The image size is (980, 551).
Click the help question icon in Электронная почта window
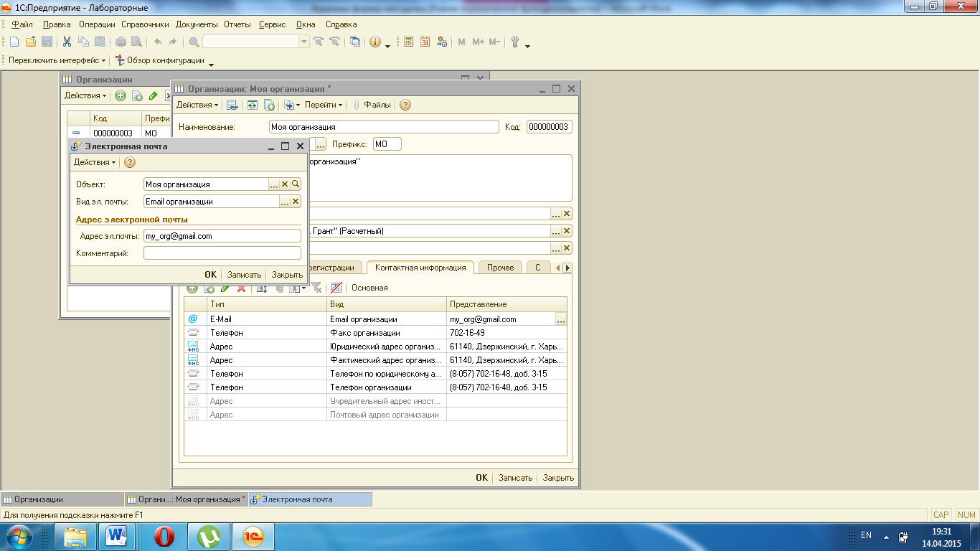[130, 162]
